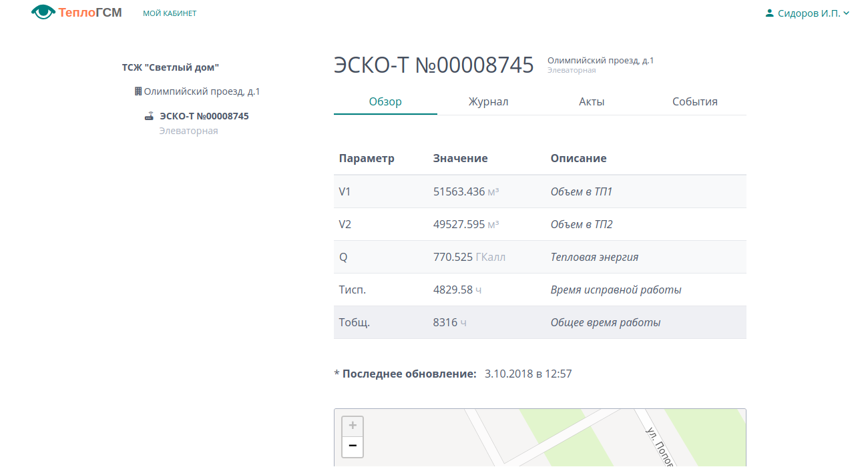Switch to the Журнал tab
868x467 pixels.
[x=489, y=102]
